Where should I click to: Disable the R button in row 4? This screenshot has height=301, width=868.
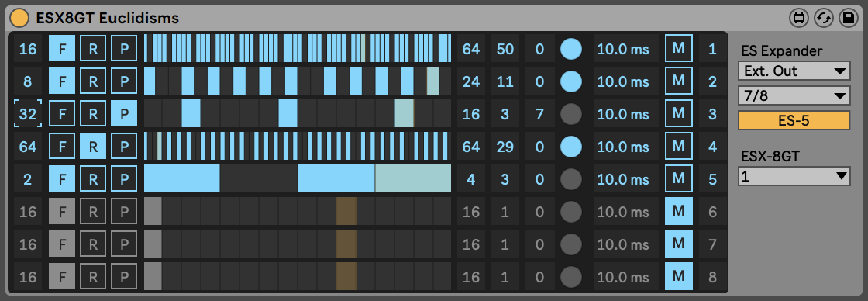tap(94, 147)
